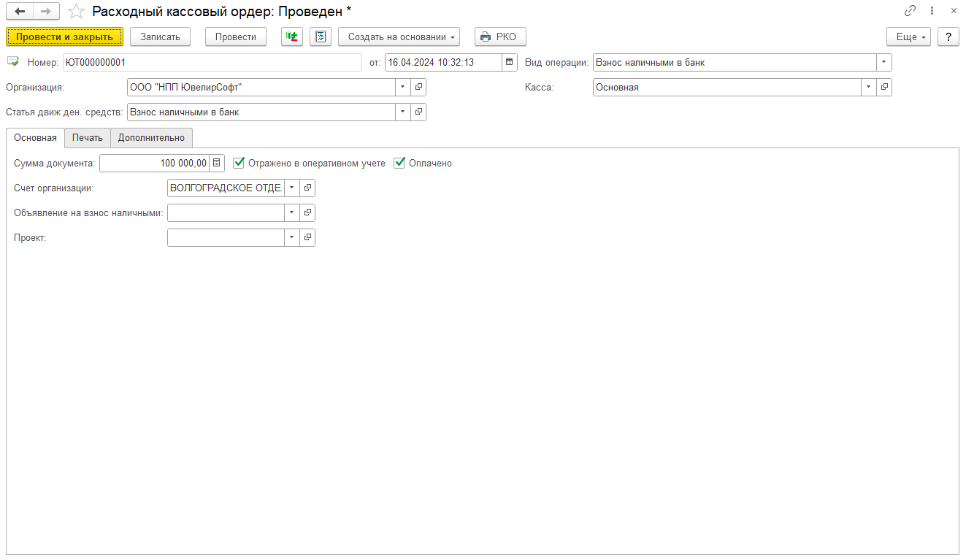Click the Записать button
Image resolution: width=966 pixels, height=560 pixels.
click(x=160, y=37)
